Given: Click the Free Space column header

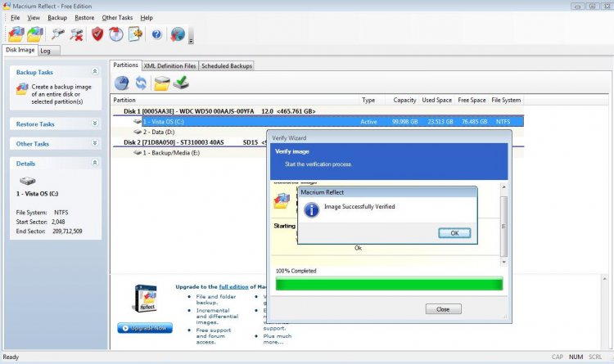Looking at the screenshot, I should (472, 100).
